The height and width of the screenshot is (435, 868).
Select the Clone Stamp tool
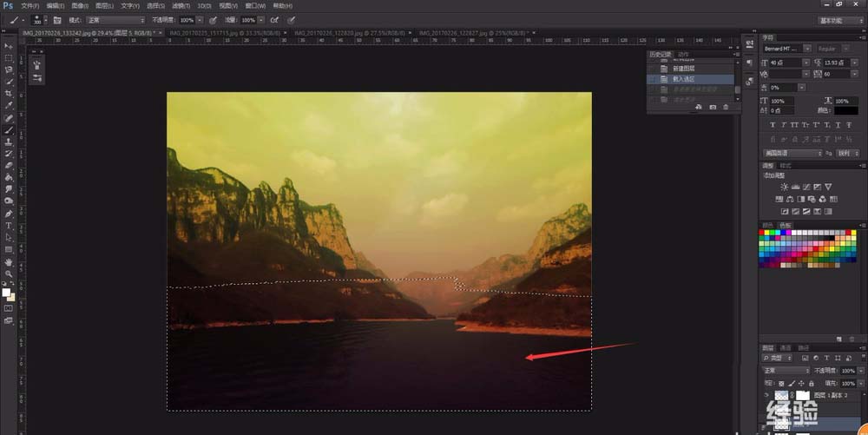[x=9, y=142]
